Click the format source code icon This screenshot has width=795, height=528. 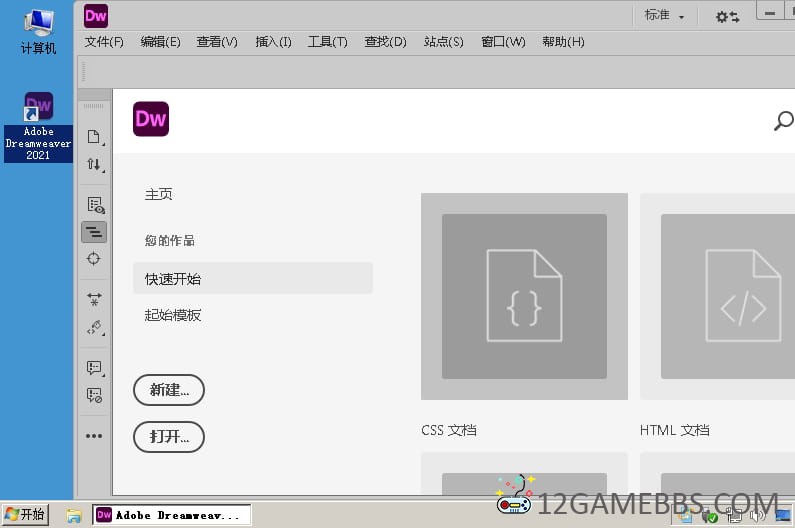click(94, 327)
